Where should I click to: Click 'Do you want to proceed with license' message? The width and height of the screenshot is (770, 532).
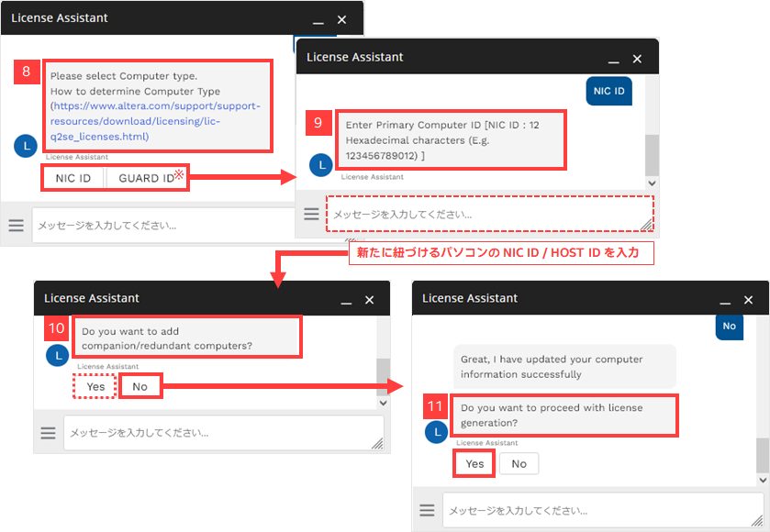(564, 416)
